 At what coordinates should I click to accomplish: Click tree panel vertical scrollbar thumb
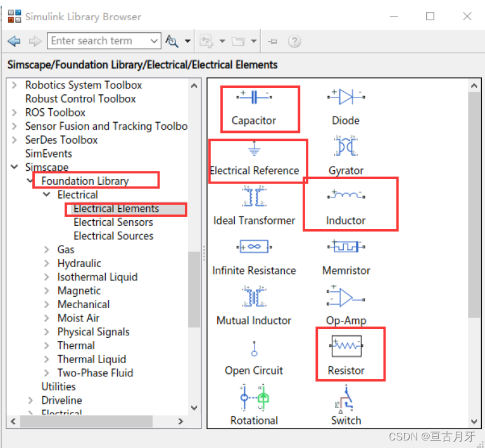coord(194,289)
